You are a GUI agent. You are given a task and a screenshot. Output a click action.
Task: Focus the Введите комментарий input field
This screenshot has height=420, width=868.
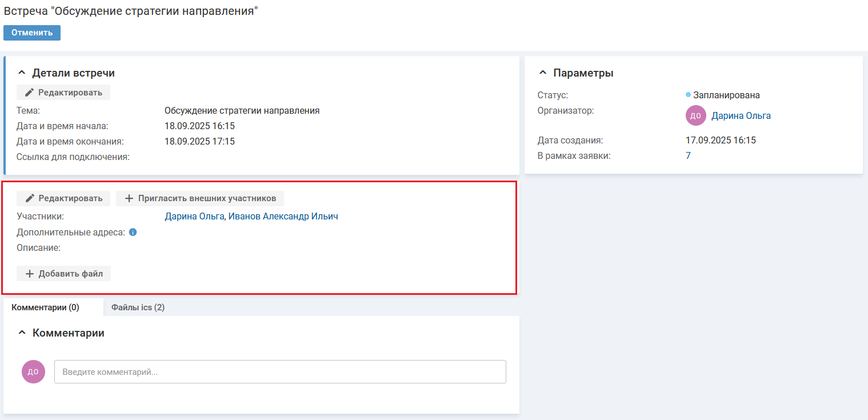[280, 371]
